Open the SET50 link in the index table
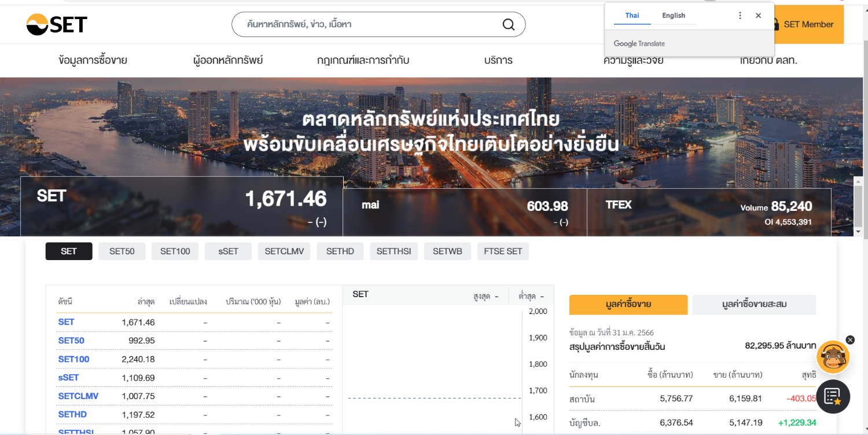This screenshot has height=435, width=868. click(x=71, y=341)
